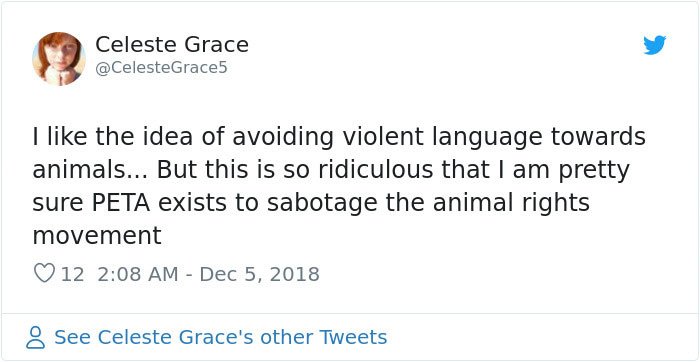Click the words 'other Tweets' in the footer link

coord(324,337)
